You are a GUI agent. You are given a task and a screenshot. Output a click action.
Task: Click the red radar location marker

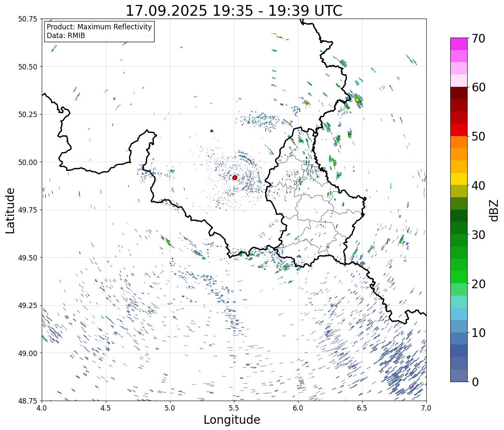[x=234, y=177]
